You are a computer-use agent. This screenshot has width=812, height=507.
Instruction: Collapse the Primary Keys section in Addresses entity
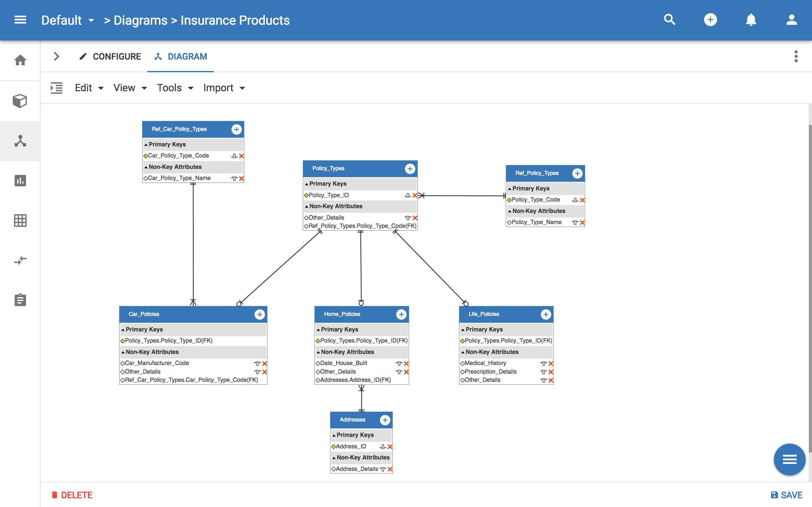[334, 435]
